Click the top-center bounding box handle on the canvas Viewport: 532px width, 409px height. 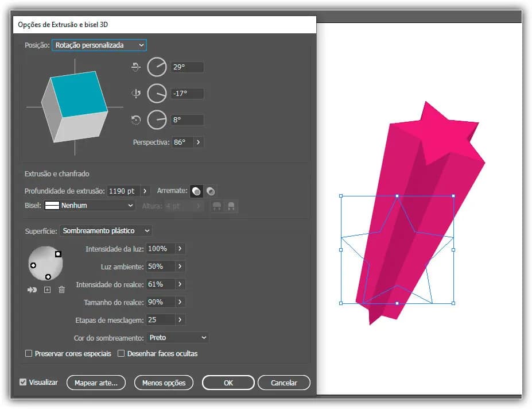397,196
